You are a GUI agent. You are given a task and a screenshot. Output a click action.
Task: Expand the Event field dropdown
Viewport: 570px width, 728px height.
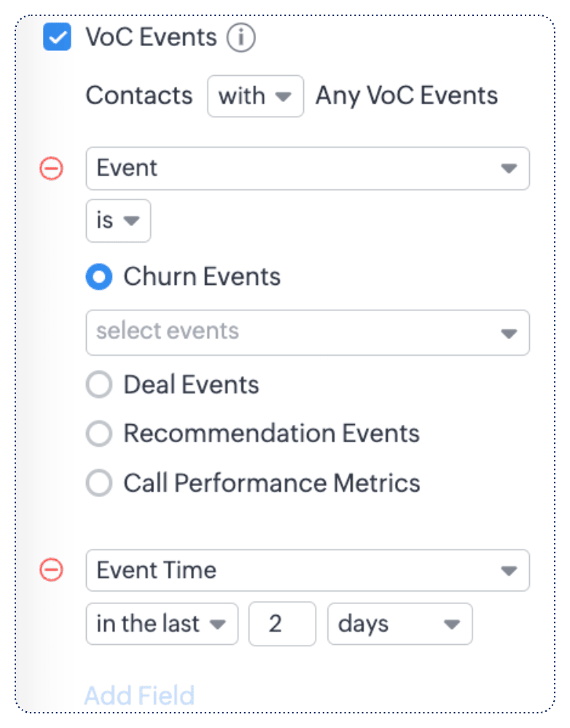[x=308, y=168]
